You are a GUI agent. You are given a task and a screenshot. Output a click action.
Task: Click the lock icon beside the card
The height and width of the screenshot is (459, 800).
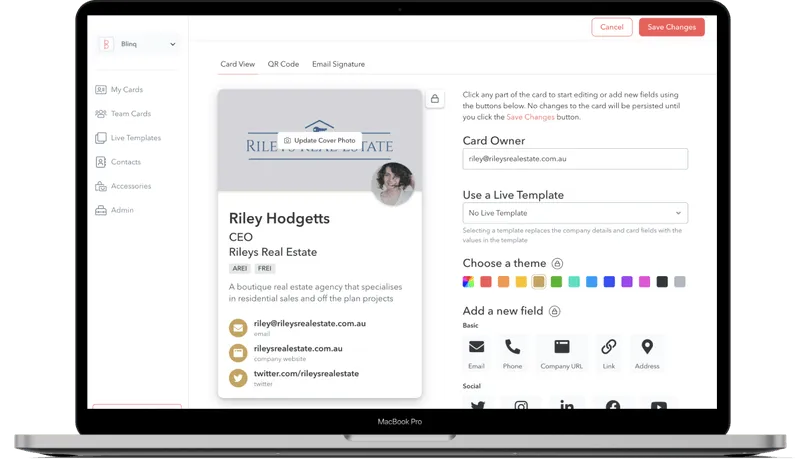[x=435, y=99]
